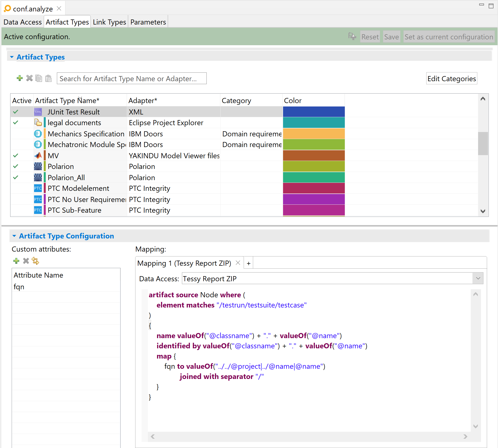Switch to the Parameters tab

148,22
